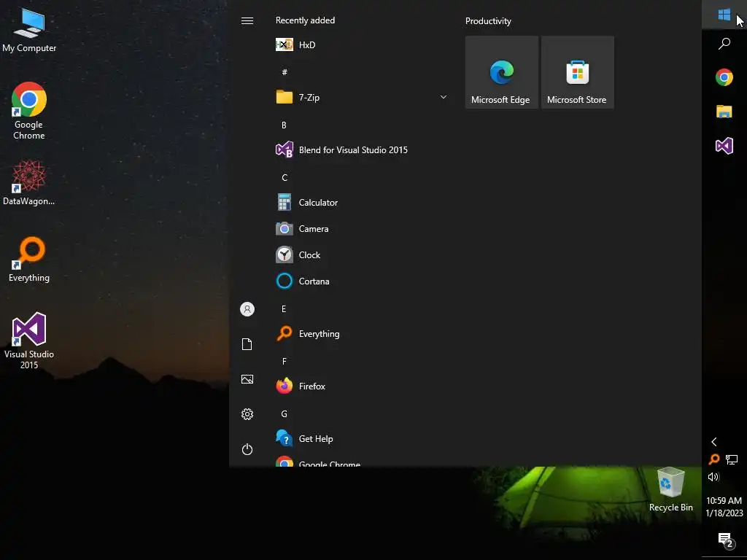
Task: Click the 'C' letter header
Action: 285,178
